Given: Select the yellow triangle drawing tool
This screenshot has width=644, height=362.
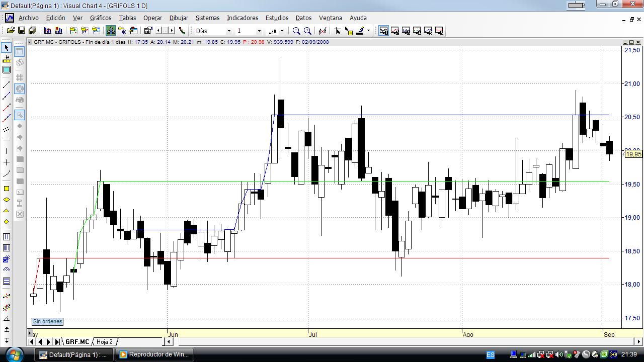Looking at the screenshot, I should point(7,211).
